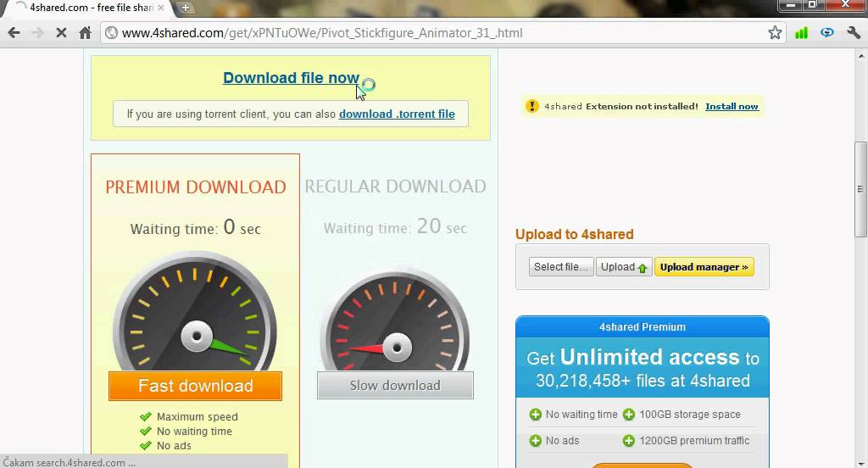This screenshot has width=868, height=468.
Task: Open a new tab with plus button
Action: (x=186, y=8)
